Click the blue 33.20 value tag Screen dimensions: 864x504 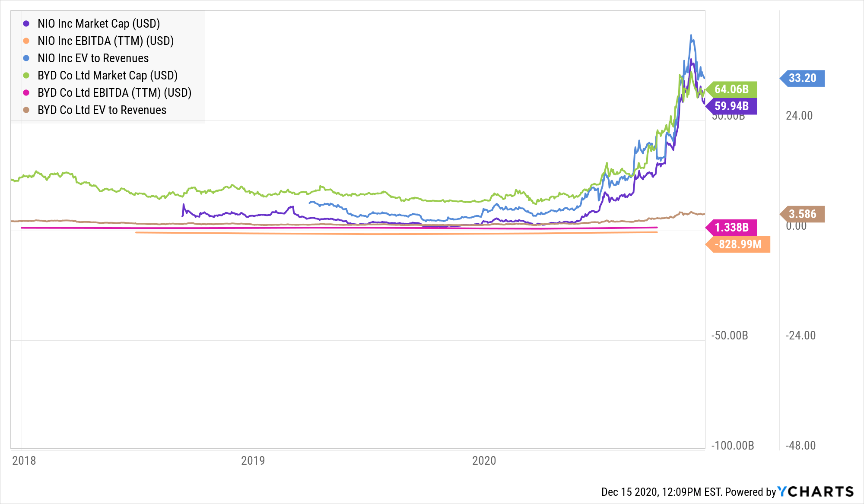pos(803,78)
